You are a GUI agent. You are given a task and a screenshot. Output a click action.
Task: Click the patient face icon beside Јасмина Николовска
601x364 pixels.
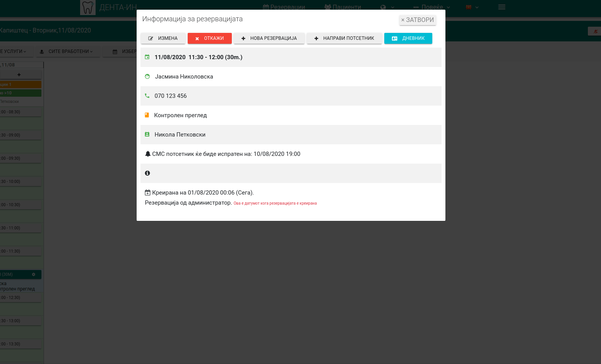[x=147, y=77]
